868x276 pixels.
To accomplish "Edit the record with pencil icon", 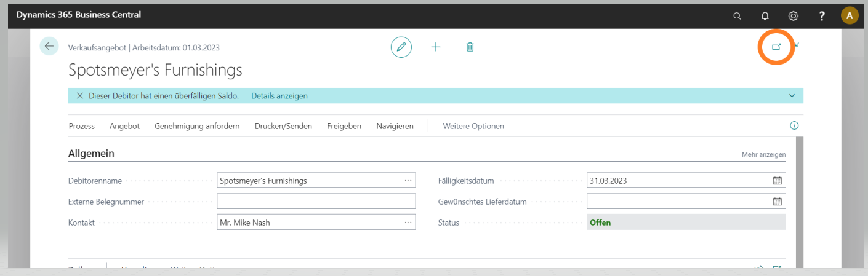I will click(x=401, y=47).
